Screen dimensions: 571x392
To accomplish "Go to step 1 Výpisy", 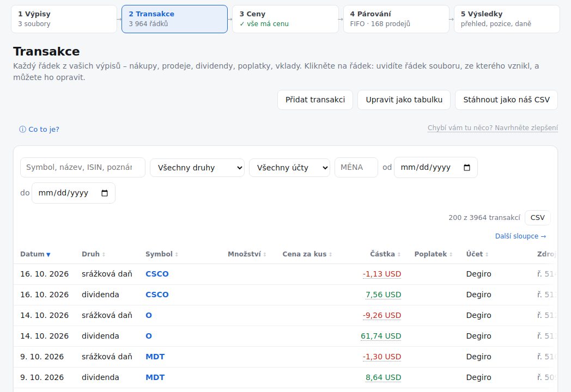I will [64, 19].
